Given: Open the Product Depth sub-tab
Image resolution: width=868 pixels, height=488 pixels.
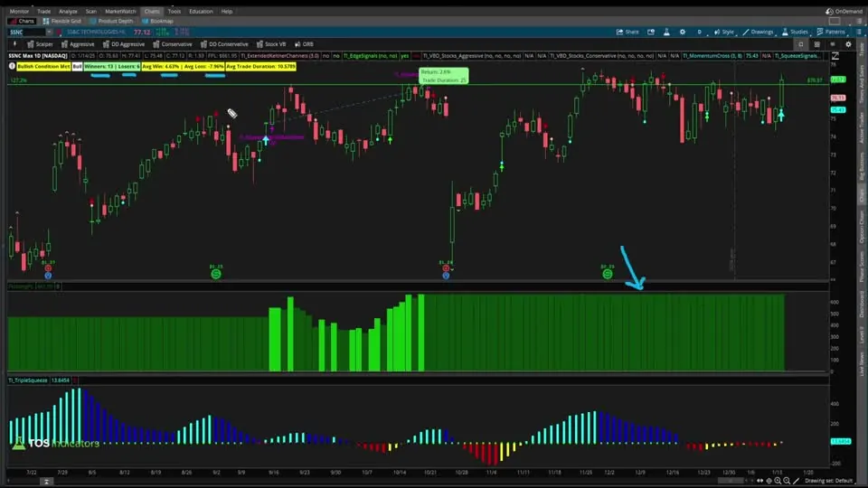Looking at the screenshot, I should pos(111,21).
